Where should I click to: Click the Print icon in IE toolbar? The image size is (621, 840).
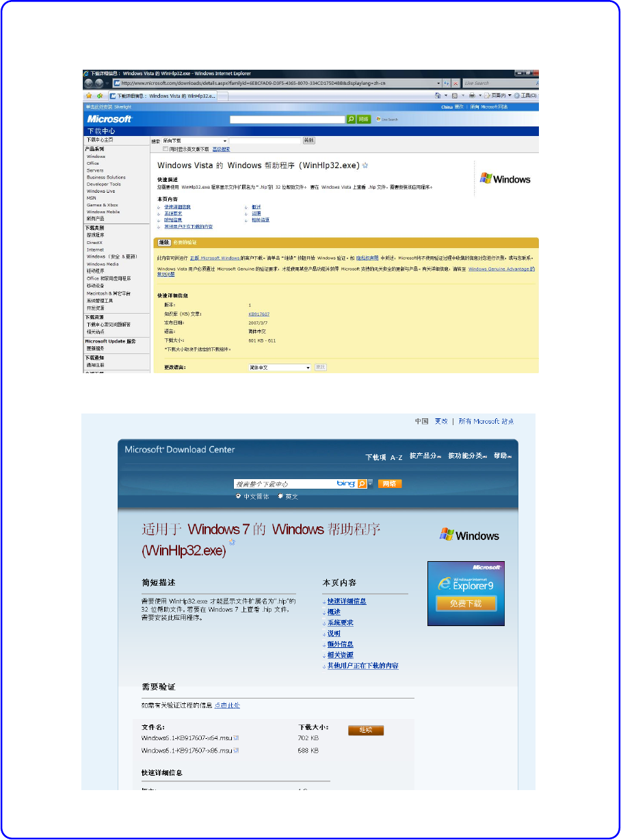point(472,95)
